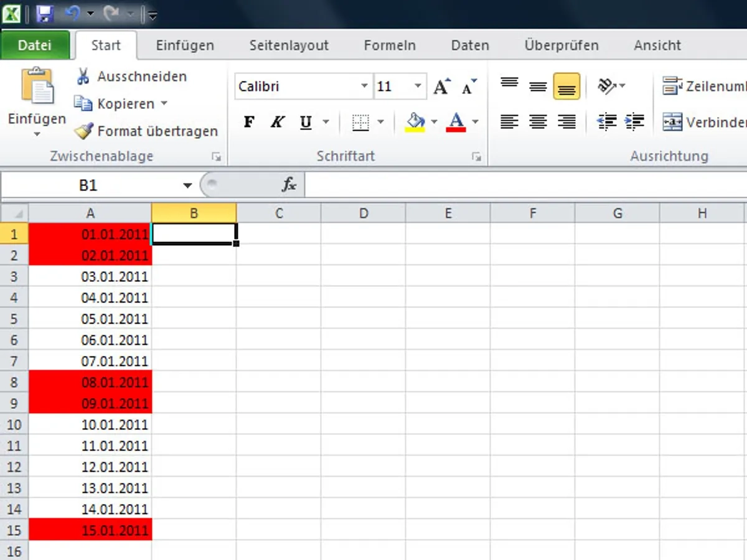
Task: Customize quick access toolbar dropdown
Action: pyautogui.click(x=153, y=14)
